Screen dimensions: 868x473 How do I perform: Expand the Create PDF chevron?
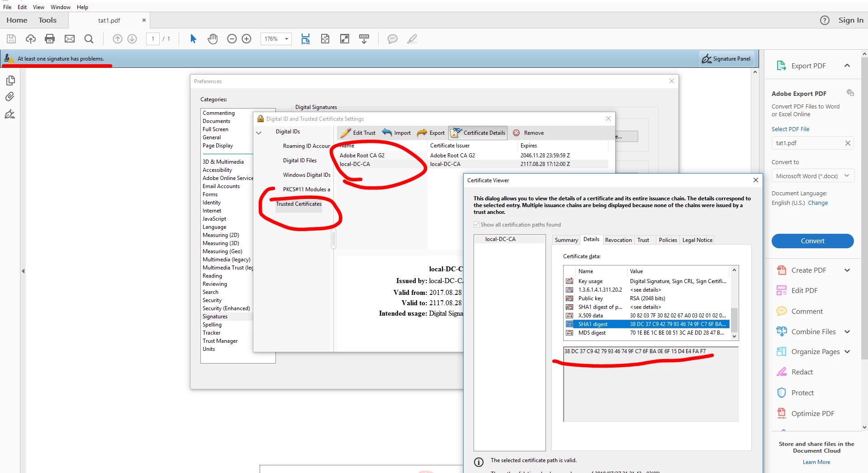847,270
